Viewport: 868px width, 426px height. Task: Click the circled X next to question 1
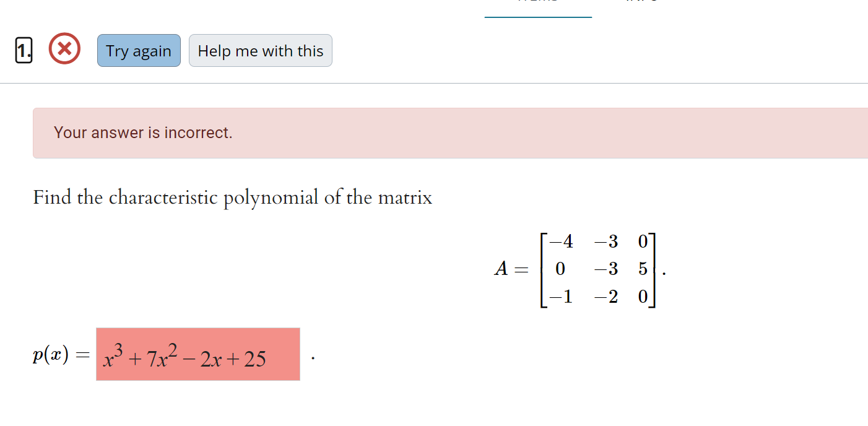click(64, 49)
